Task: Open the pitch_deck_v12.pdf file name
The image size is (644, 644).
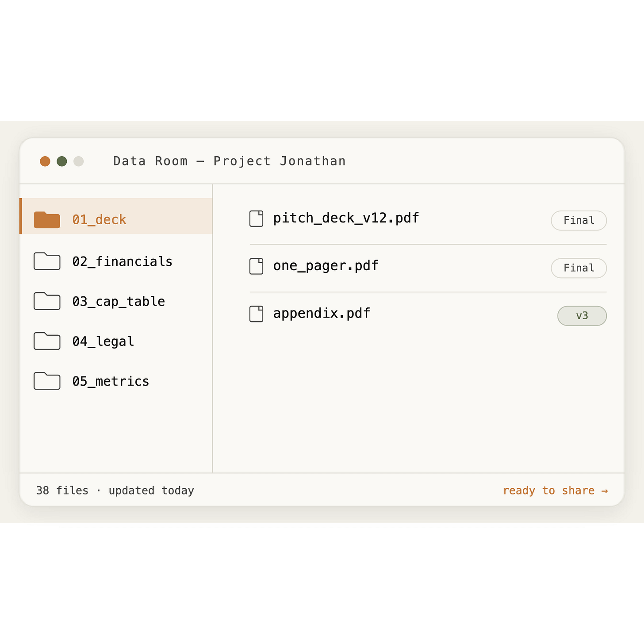Action: 346,218
